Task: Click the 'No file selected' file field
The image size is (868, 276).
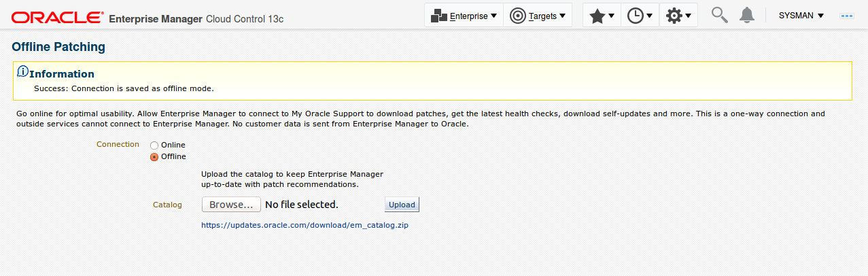Action: pos(301,205)
